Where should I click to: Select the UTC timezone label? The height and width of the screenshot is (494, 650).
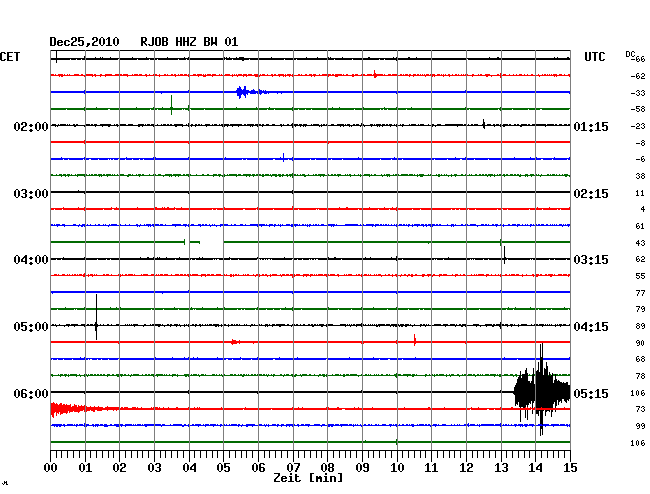[594, 57]
